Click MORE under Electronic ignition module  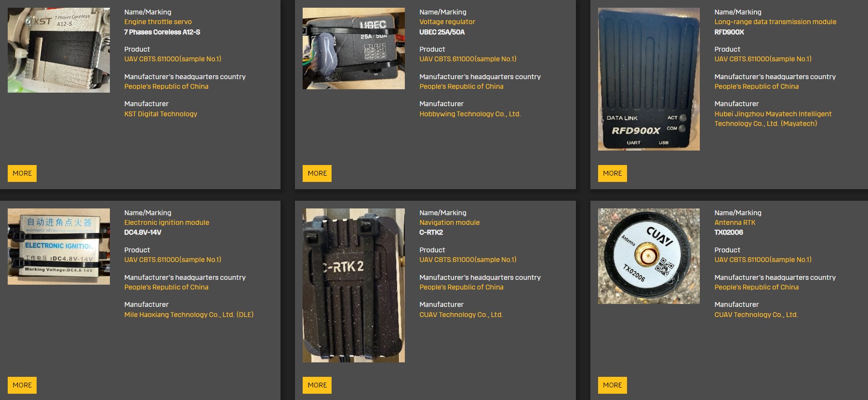tap(22, 385)
